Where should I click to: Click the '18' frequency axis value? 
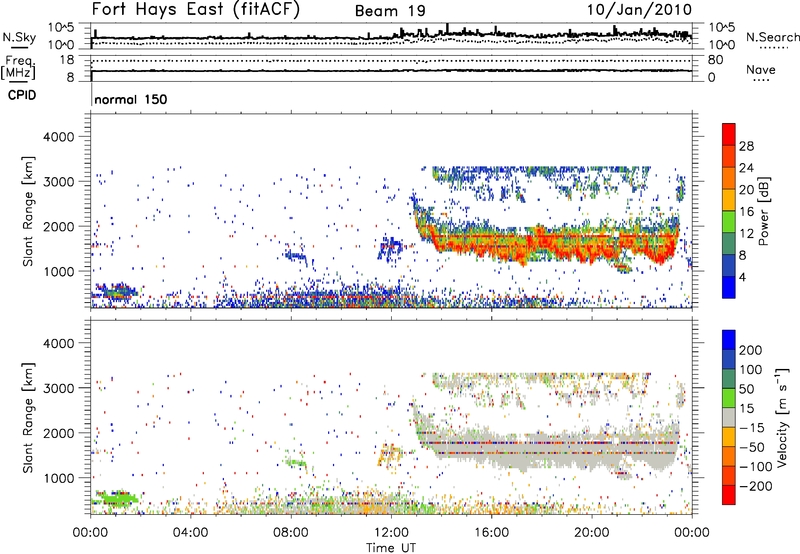pyautogui.click(x=67, y=60)
